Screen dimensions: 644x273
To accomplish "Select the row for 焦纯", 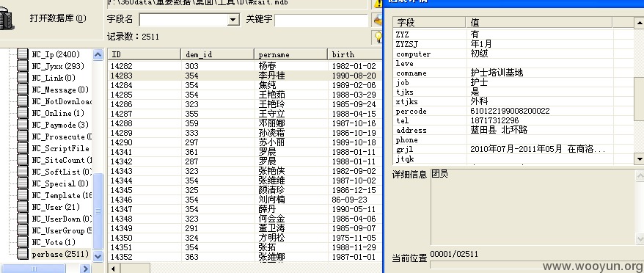I will pyautogui.click(x=244, y=85).
